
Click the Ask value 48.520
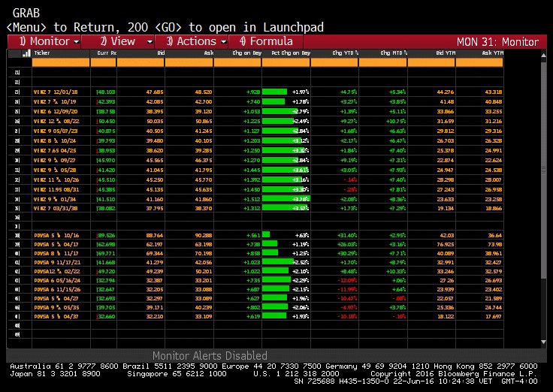pos(204,92)
